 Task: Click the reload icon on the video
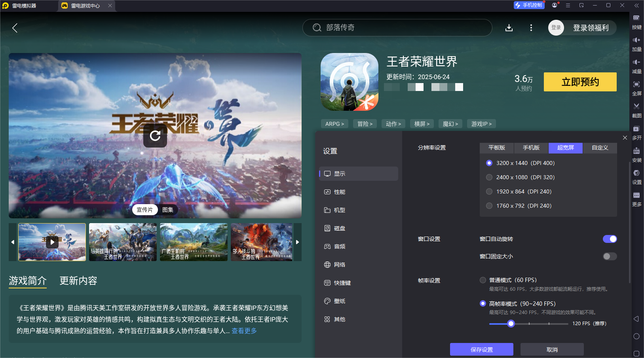click(x=155, y=136)
